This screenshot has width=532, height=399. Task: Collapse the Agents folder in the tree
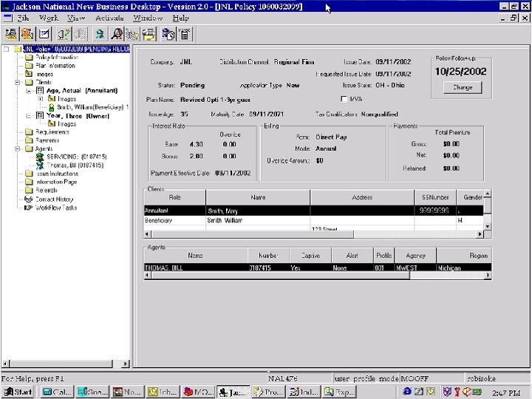(18, 149)
